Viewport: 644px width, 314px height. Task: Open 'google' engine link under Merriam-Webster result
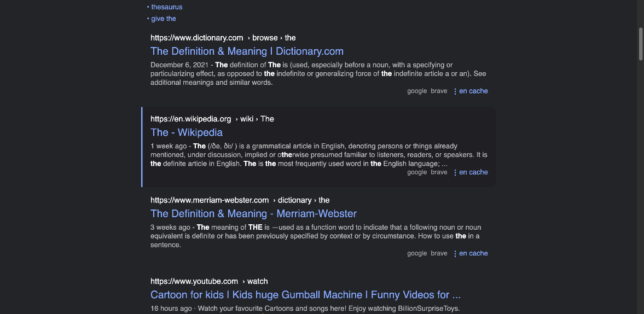(x=417, y=254)
